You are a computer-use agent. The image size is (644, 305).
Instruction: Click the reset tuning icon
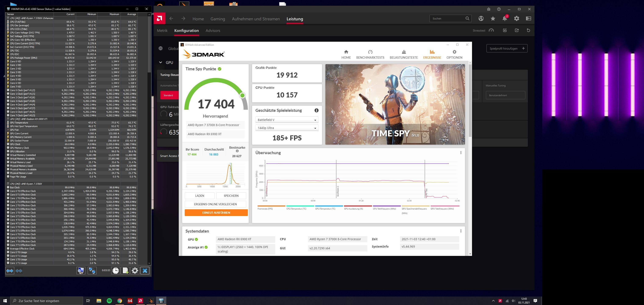pyautogui.click(x=528, y=30)
